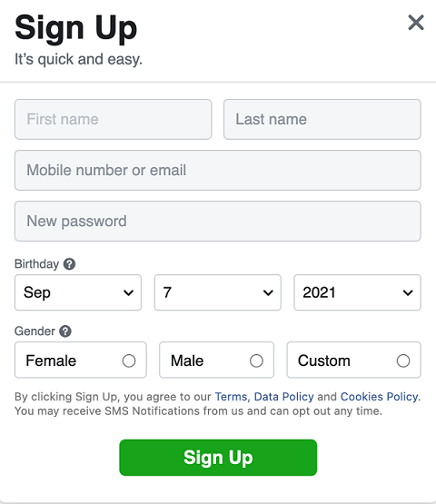Open the Terms link
The width and height of the screenshot is (436, 504).
pyautogui.click(x=231, y=397)
